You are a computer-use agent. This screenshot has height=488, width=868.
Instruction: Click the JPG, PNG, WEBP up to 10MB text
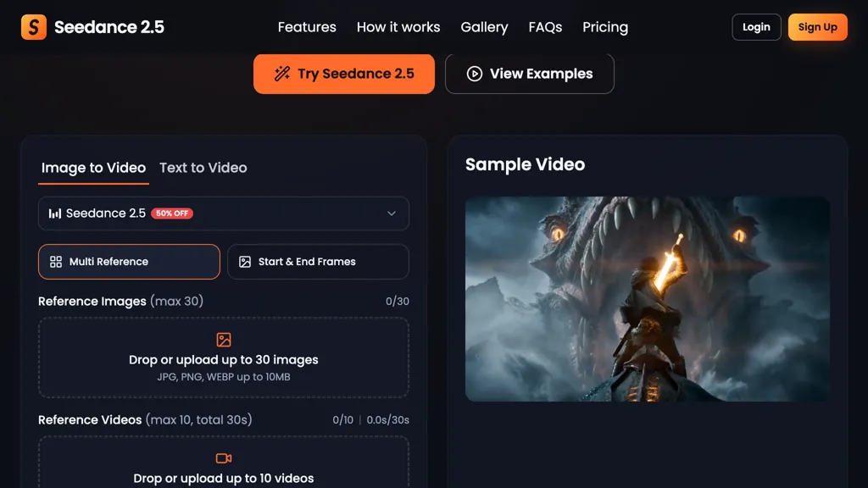(x=224, y=377)
